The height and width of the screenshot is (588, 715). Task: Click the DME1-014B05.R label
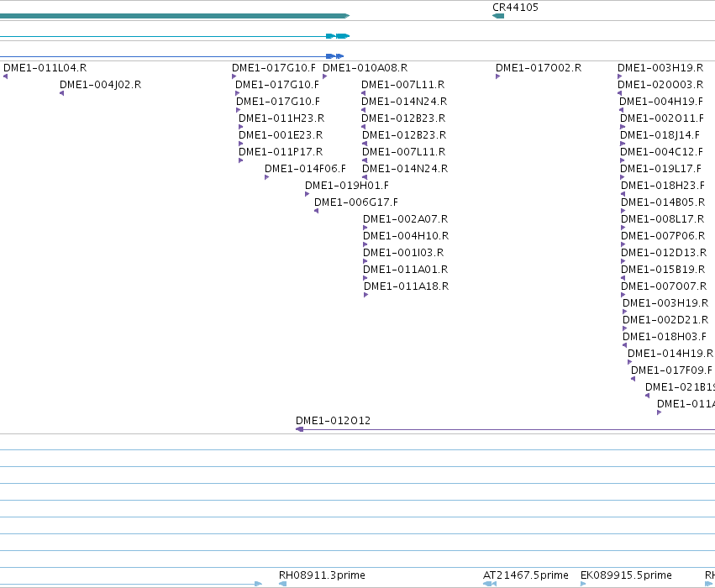pyautogui.click(x=663, y=202)
